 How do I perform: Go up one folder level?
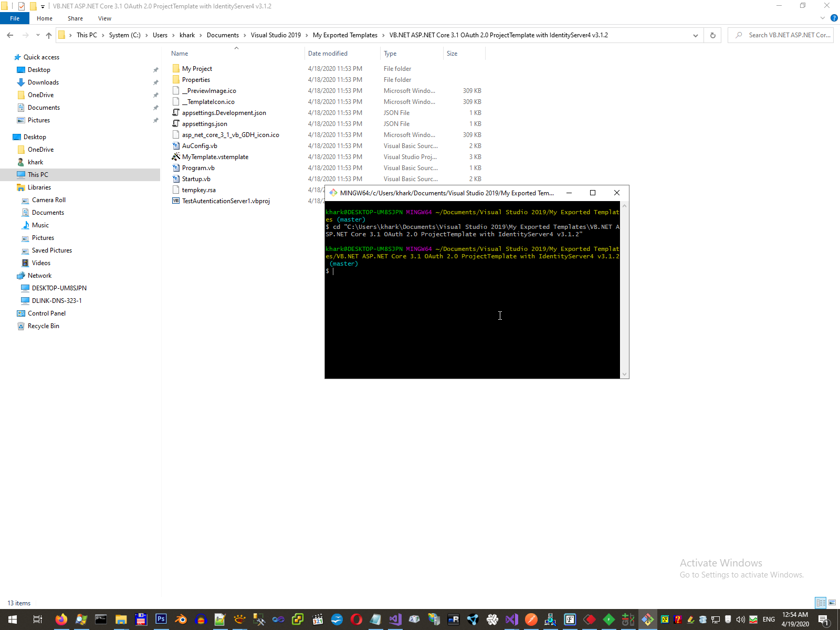[49, 35]
